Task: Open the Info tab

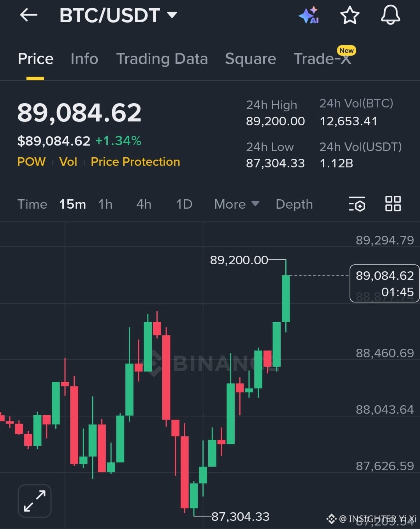Action: click(84, 58)
